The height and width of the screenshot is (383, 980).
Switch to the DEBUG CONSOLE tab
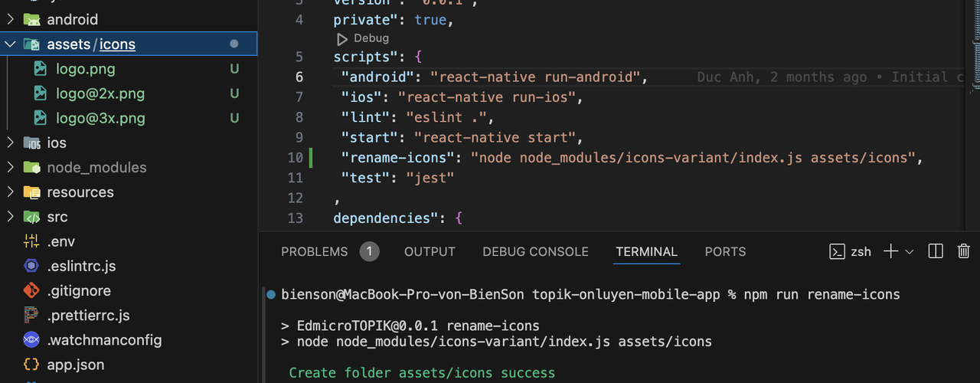click(535, 251)
